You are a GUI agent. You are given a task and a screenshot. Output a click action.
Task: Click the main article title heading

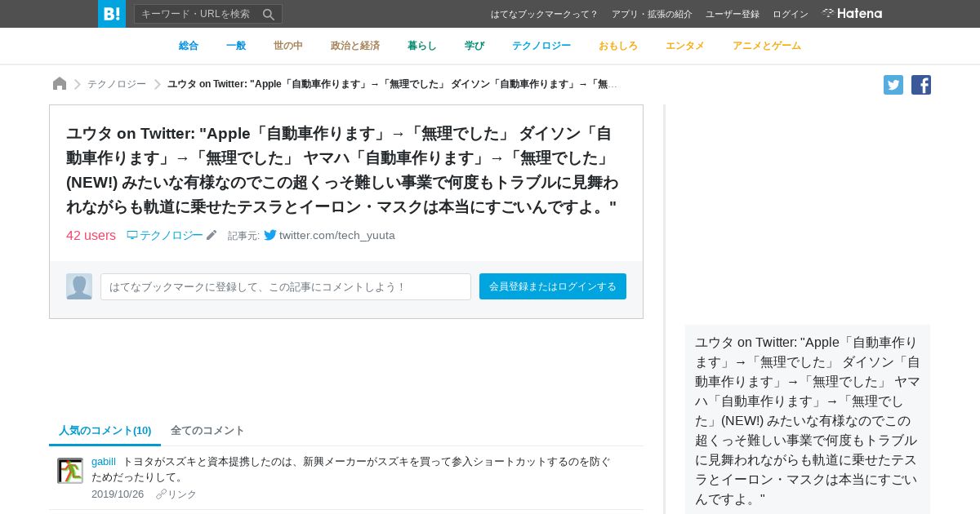[x=343, y=170]
